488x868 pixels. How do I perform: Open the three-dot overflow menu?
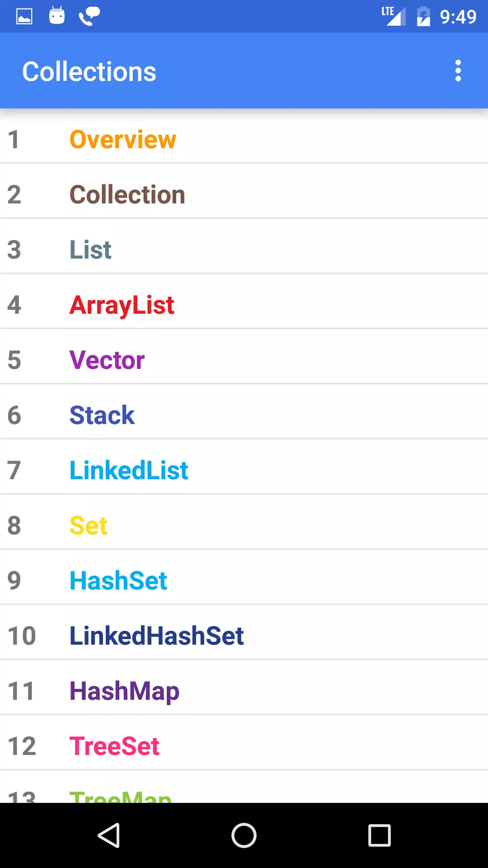pyautogui.click(x=458, y=71)
